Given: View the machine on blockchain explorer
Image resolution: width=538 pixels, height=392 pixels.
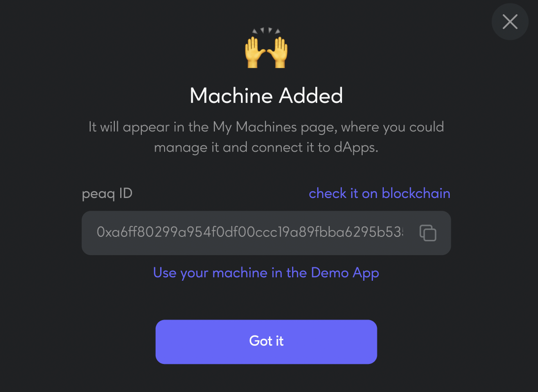Looking at the screenshot, I should click(379, 194).
